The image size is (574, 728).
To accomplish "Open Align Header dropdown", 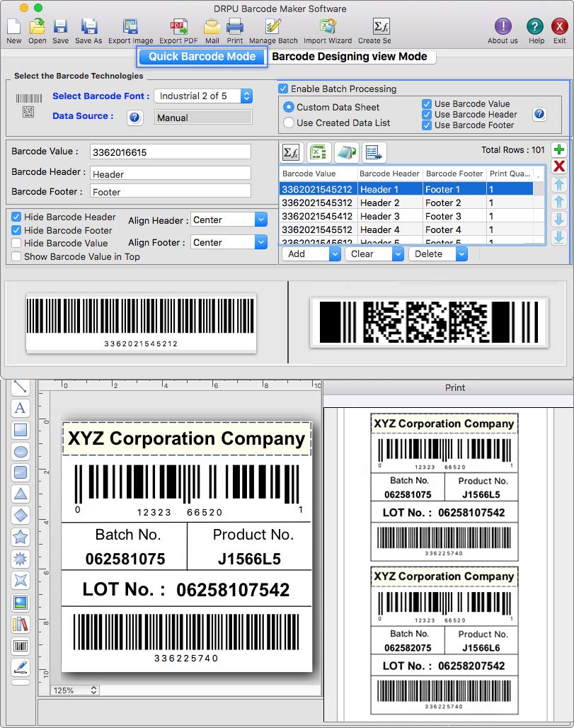I will (x=229, y=220).
